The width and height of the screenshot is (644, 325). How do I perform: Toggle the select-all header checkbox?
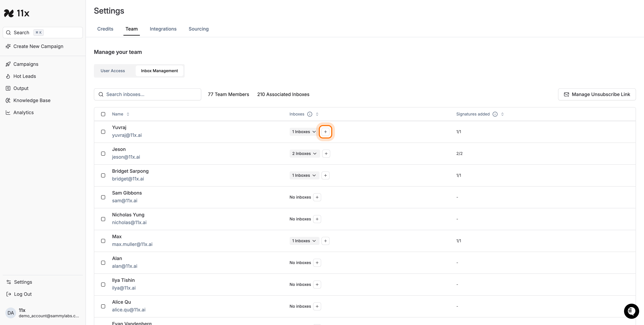pyautogui.click(x=103, y=114)
